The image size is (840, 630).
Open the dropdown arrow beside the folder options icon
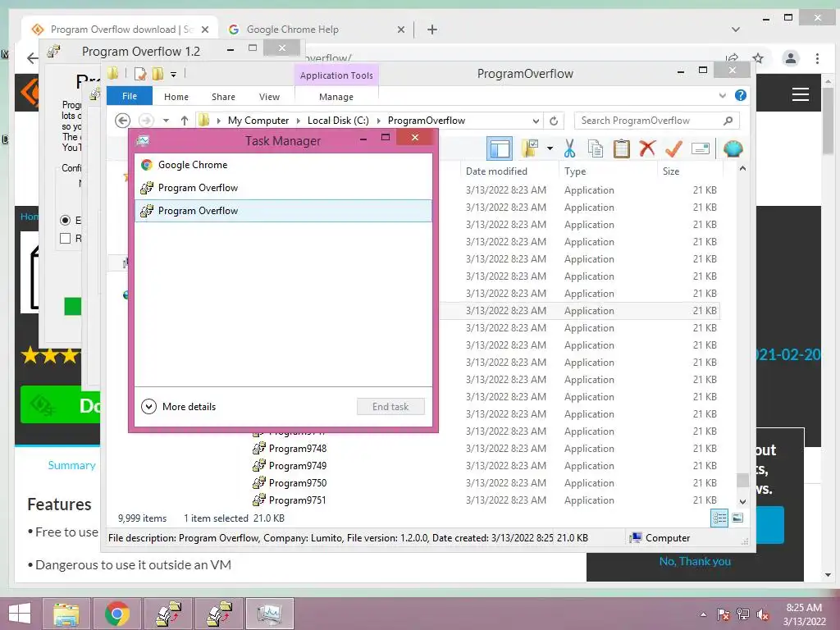coord(550,148)
